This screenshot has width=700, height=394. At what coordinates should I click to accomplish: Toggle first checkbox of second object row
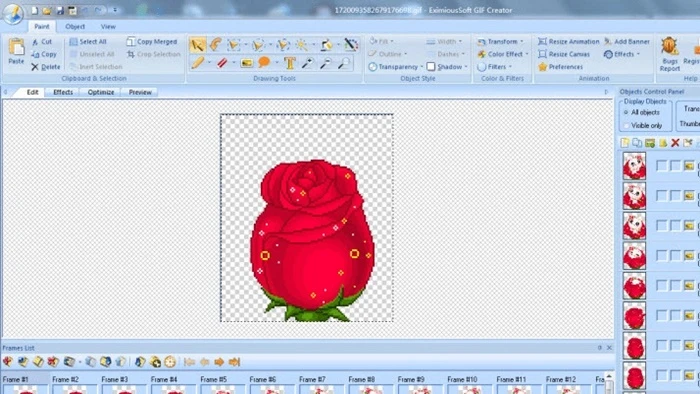click(x=662, y=195)
